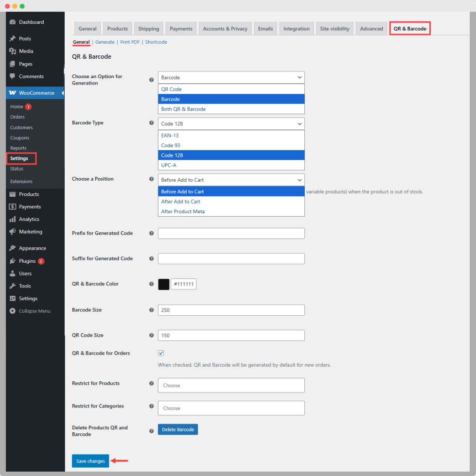This screenshot has width=476, height=476.
Task: Open the Print PDF sub-section link
Action: (x=130, y=42)
